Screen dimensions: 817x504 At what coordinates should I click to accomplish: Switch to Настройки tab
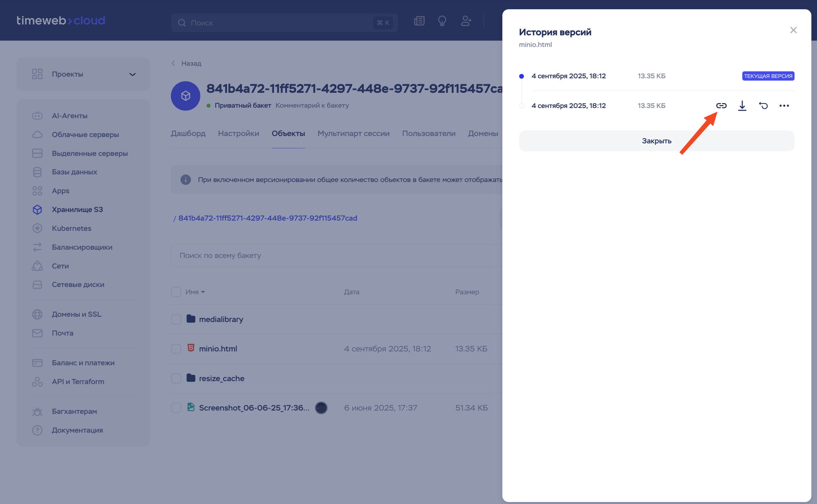click(x=238, y=134)
